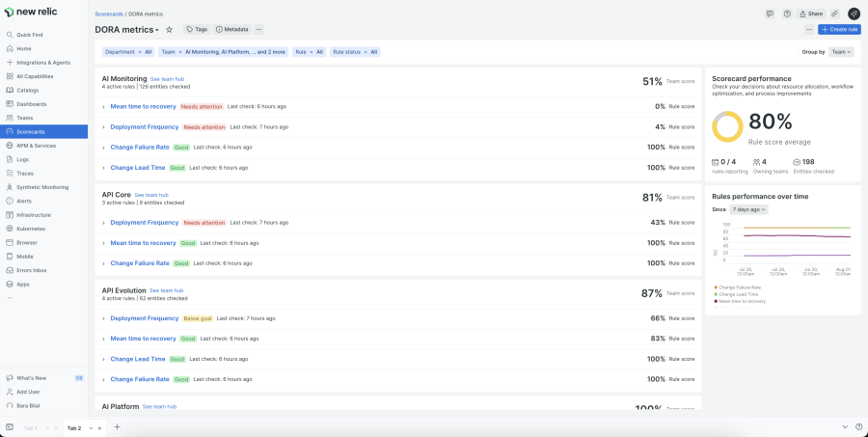
Task: Open Alerts in sidebar
Action: point(43,201)
